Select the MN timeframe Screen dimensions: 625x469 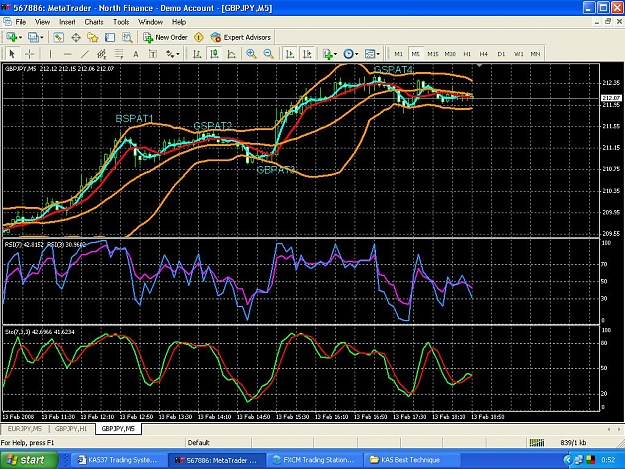(x=535, y=54)
